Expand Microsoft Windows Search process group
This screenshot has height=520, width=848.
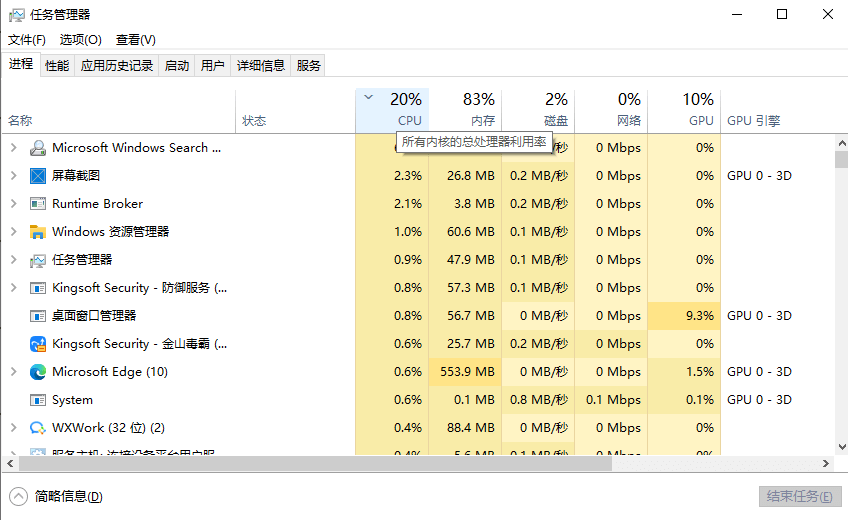14,148
